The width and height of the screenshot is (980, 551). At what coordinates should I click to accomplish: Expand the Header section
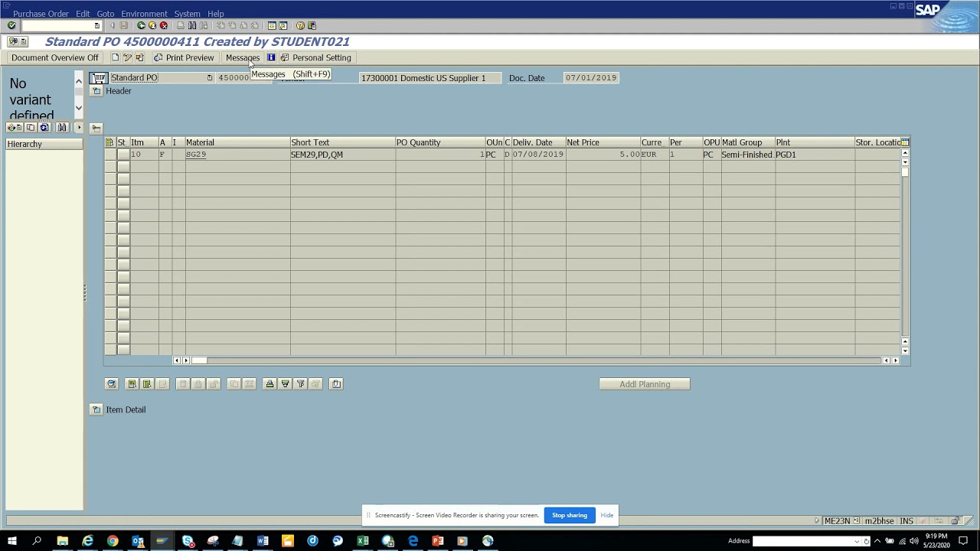click(96, 91)
